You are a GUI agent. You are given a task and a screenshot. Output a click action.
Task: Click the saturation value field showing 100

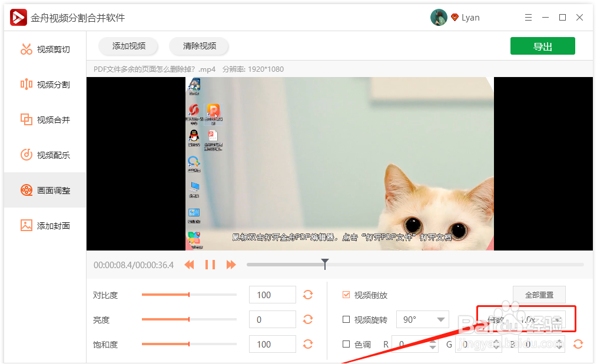pyautogui.click(x=272, y=344)
